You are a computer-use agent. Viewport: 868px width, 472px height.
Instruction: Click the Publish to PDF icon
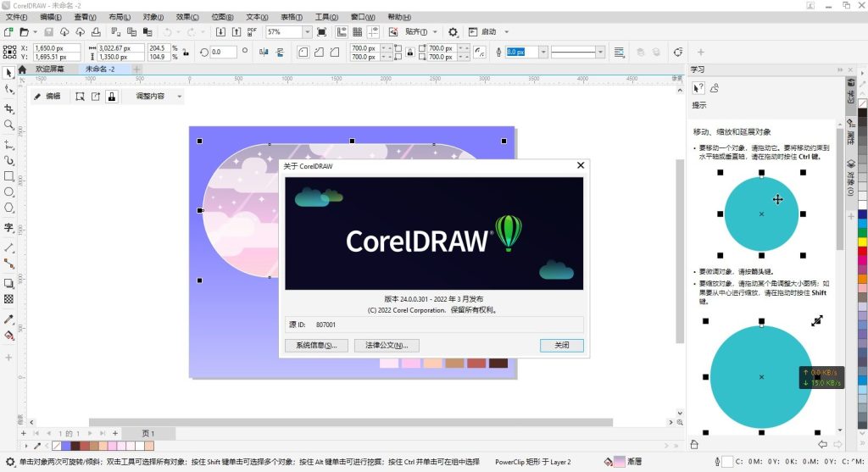[x=252, y=32]
